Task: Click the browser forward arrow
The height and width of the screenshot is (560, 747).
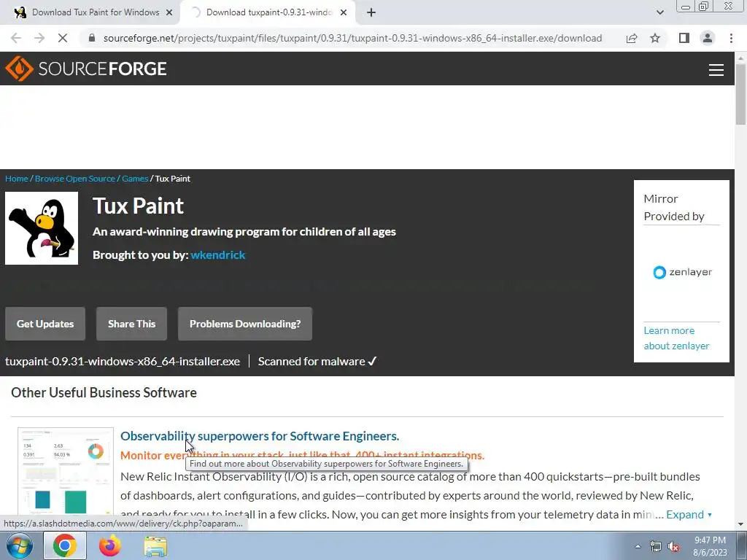Action: pyautogui.click(x=39, y=38)
